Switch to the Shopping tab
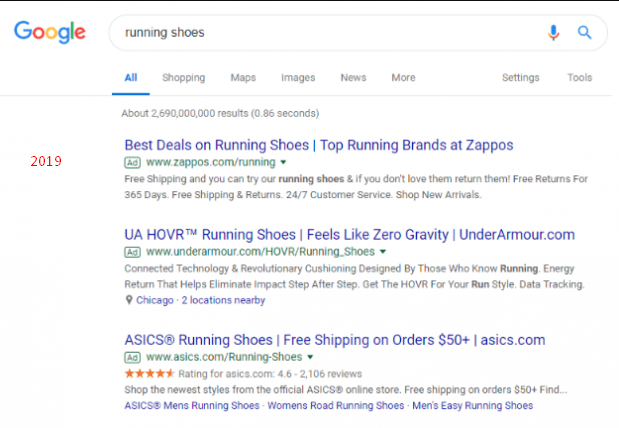This screenshot has height=428, width=619. click(183, 78)
